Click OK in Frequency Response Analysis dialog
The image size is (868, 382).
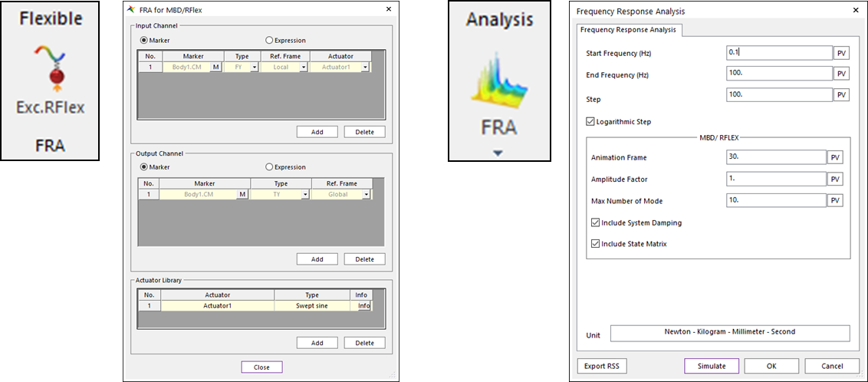pos(771,366)
